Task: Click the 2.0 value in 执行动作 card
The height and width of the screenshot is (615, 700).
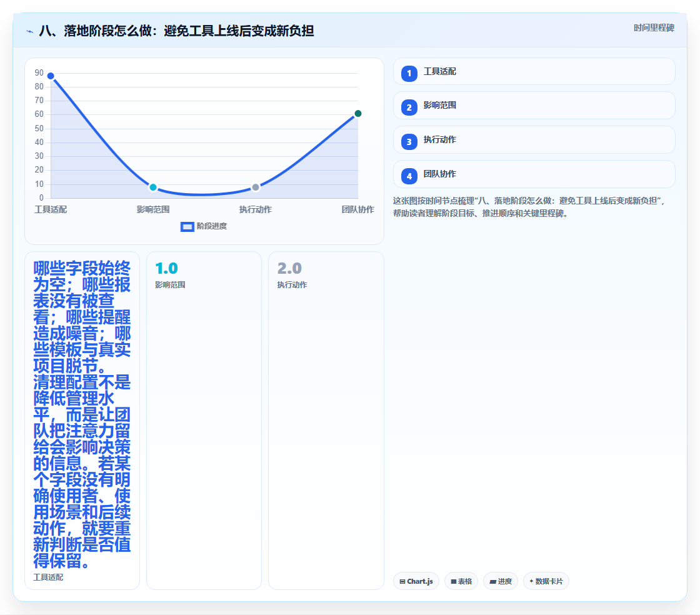Action: point(289,268)
